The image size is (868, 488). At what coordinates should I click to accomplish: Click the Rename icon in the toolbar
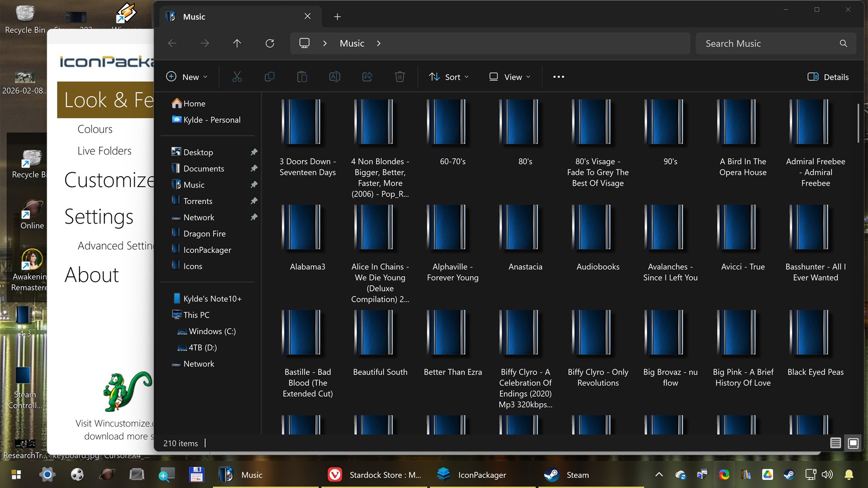[x=335, y=77]
